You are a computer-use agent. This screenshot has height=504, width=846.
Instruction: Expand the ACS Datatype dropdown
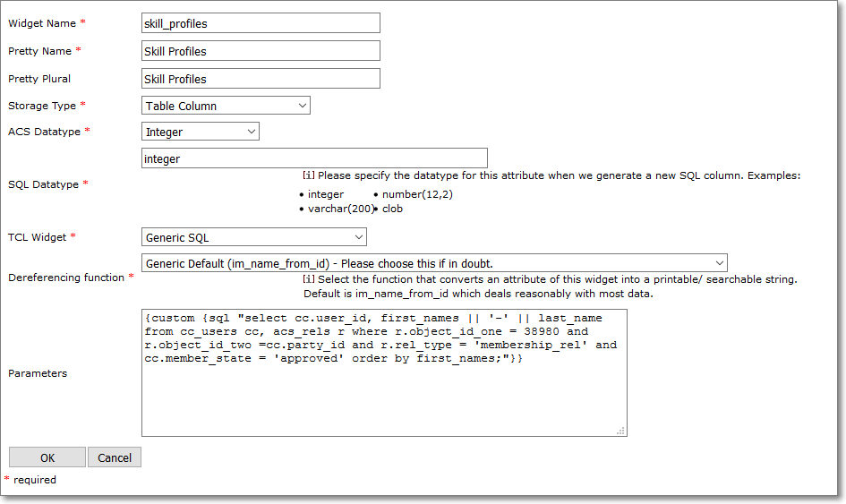pos(201,132)
